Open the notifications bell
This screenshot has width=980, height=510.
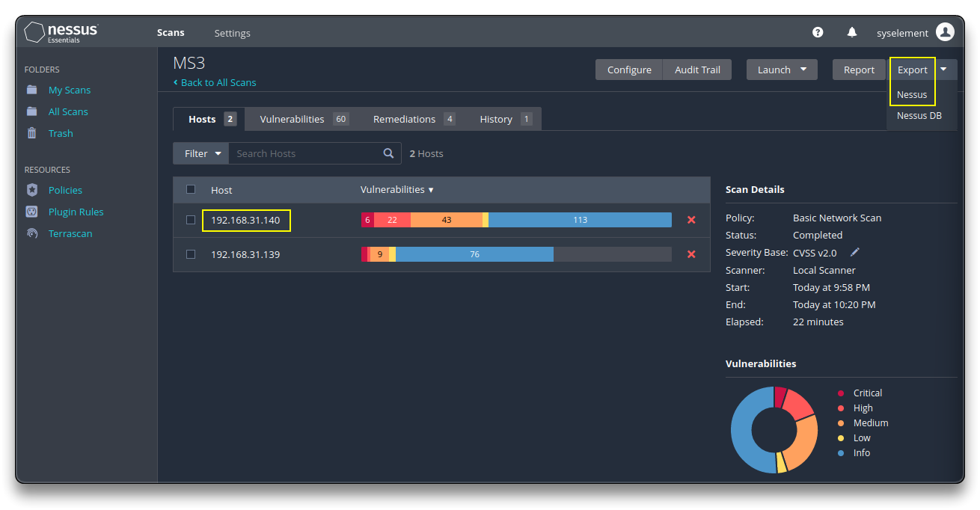click(852, 32)
